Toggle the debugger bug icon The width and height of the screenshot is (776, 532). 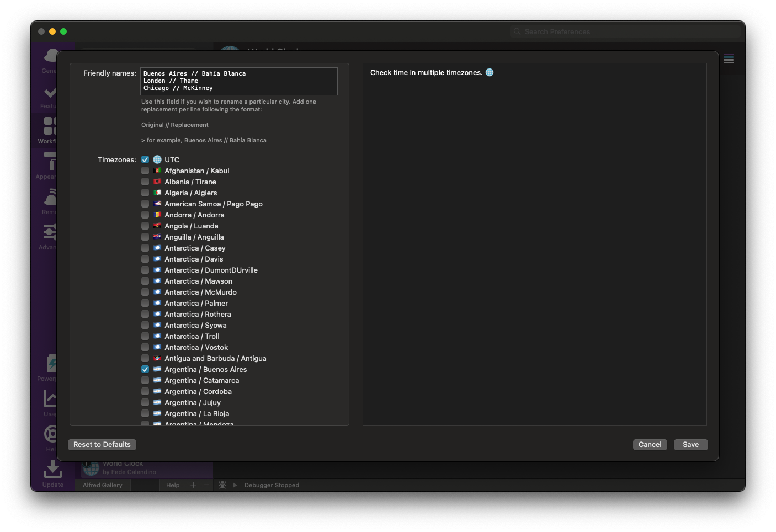222,485
